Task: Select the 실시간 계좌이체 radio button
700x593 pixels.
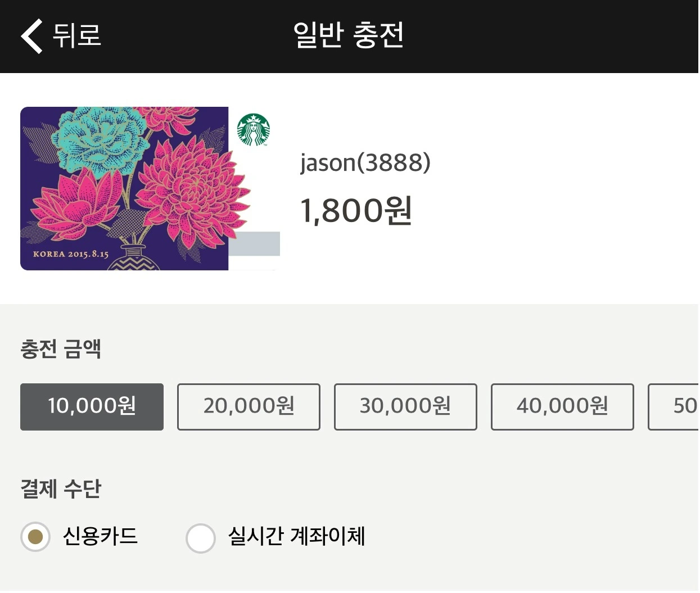Action: [x=201, y=538]
